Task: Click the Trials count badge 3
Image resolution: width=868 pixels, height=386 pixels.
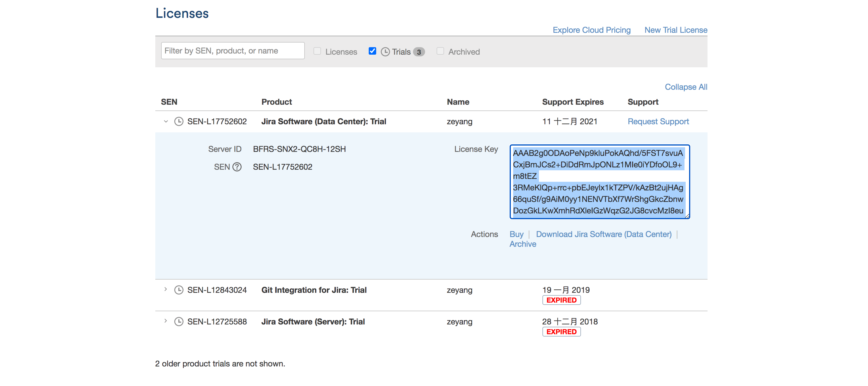Action: pos(419,52)
